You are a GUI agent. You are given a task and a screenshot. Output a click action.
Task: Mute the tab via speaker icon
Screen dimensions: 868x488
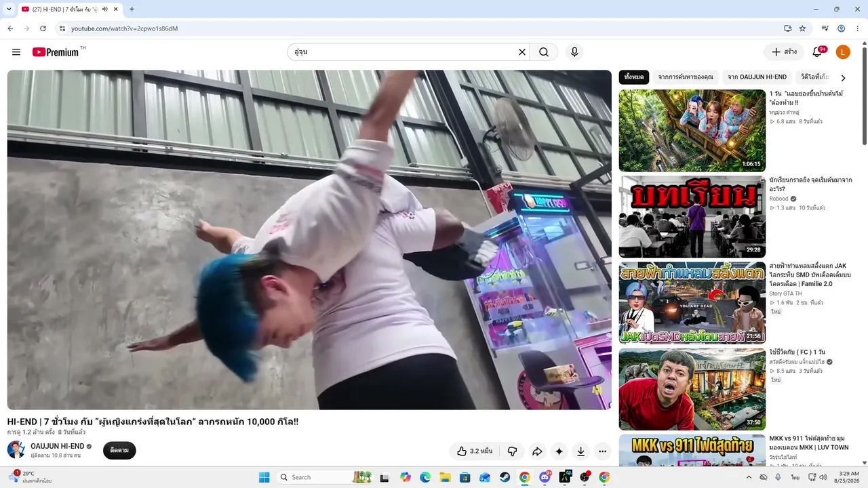pos(105,9)
